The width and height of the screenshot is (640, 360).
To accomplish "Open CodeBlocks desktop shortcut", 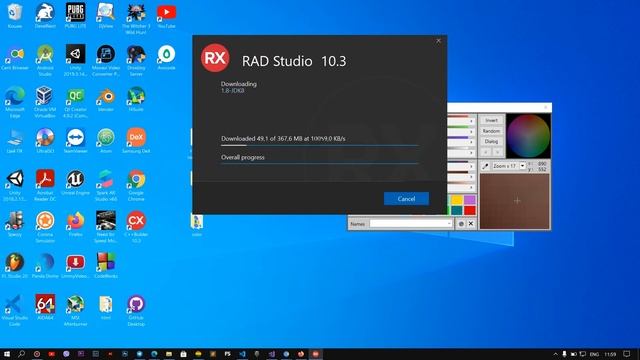I will 106,266.
